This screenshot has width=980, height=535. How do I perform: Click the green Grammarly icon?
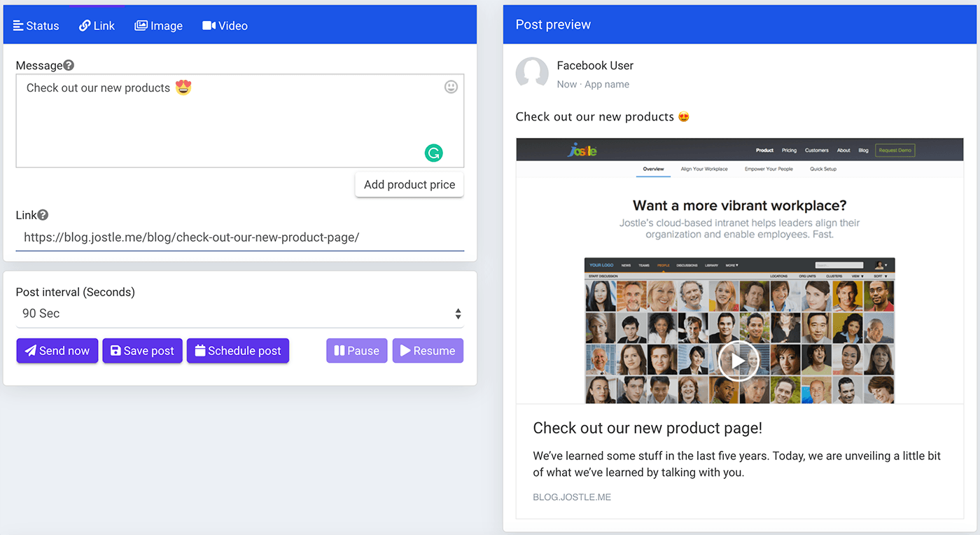pos(434,153)
